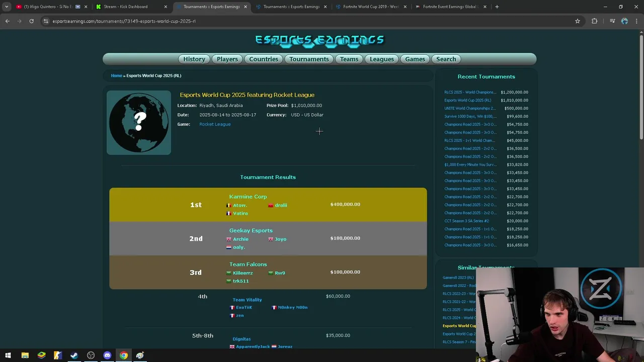Reload the page with the refresh icon
Screen dimensions: 644x362
pyautogui.click(x=31, y=21)
